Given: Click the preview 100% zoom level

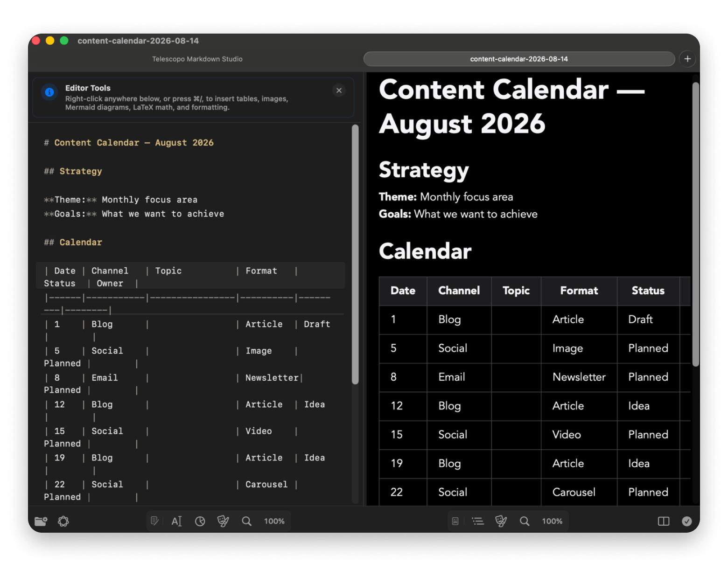Looking at the screenshot, I should 552,521.
